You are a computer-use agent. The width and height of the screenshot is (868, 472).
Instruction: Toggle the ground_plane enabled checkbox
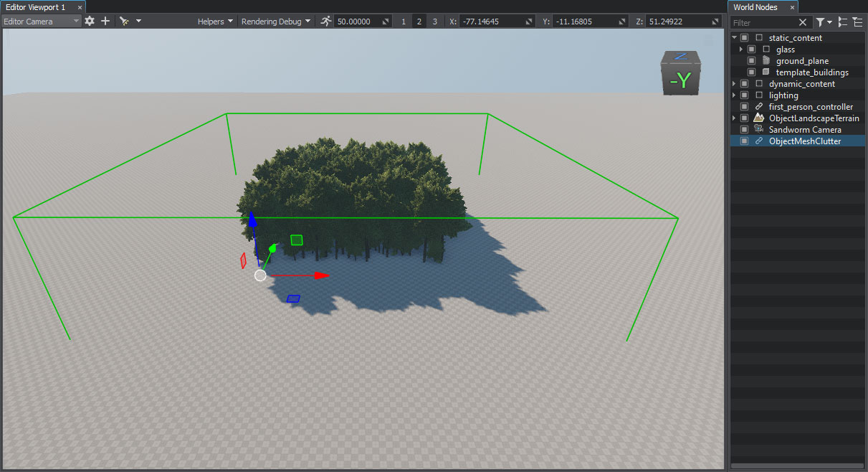(751, 61)
